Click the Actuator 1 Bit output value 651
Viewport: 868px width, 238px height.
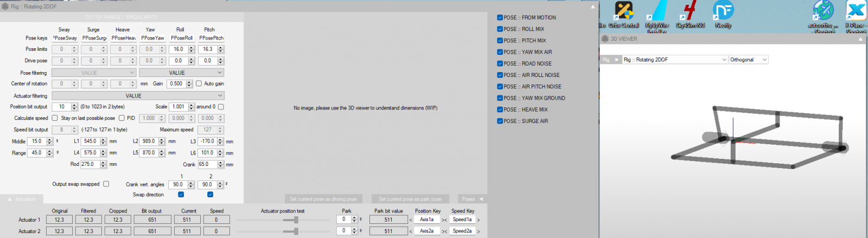coord(152,220)
